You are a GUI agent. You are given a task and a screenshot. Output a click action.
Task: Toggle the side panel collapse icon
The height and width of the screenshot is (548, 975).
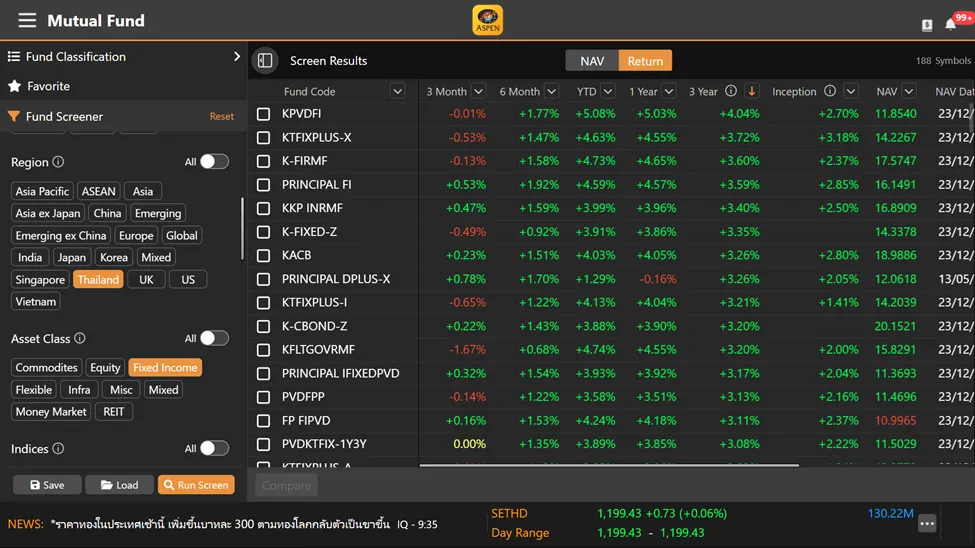pyautogui.click(x=265, y=61)
